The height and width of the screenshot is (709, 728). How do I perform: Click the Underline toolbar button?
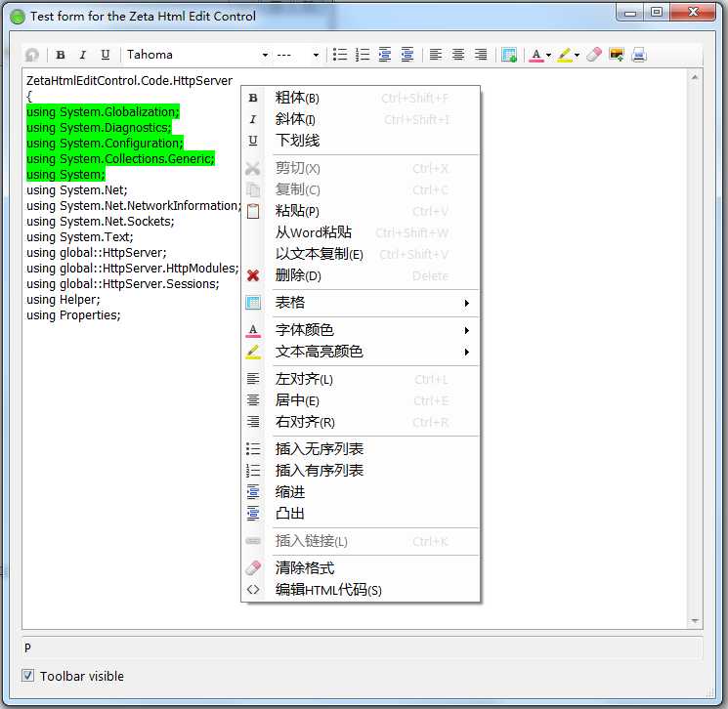pos(106,55)
